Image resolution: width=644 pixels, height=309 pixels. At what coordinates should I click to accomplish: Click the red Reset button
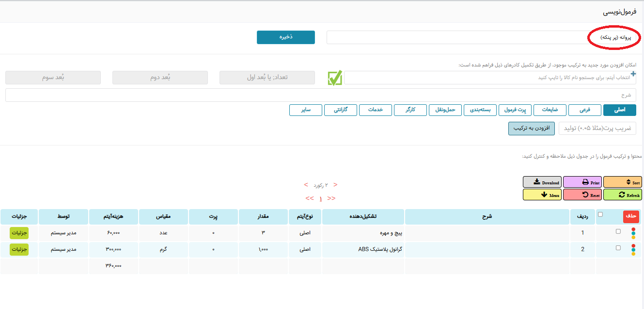click(x=582, y=195)
